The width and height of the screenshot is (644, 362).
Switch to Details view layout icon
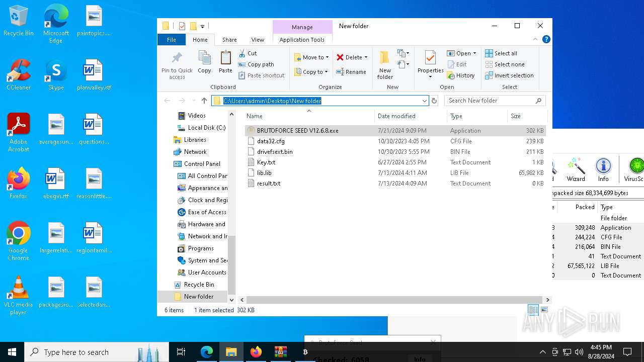(x=533, y=310)
